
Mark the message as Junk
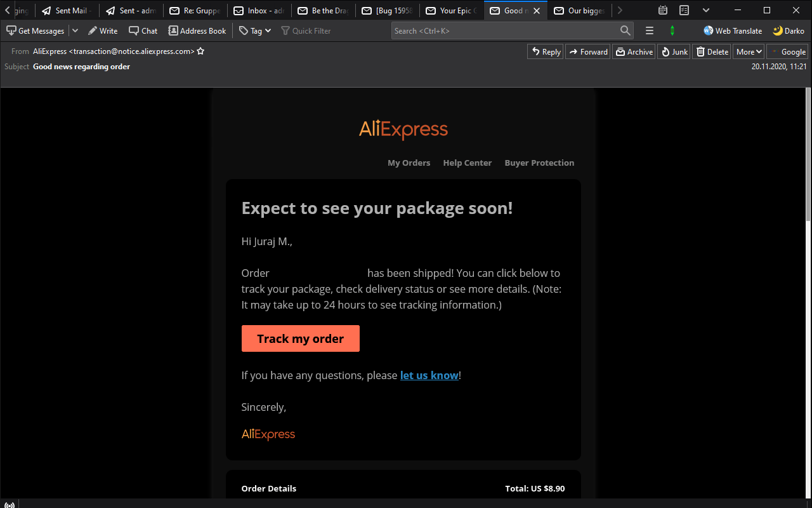[x=674, y=52]
